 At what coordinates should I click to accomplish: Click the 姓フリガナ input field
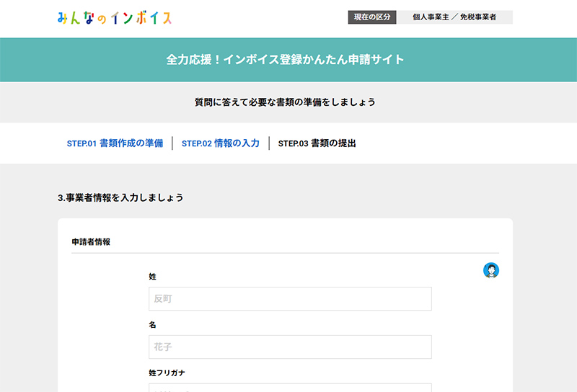coord(290,388)
